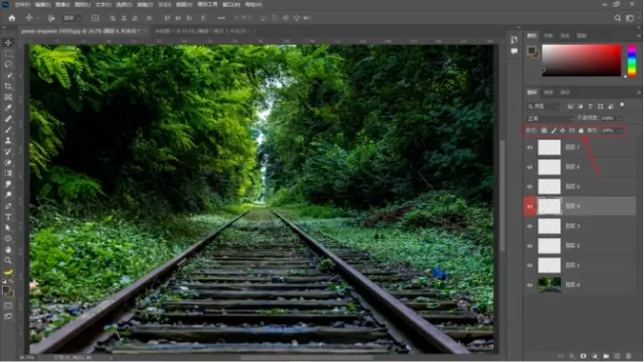Expand the layer opacity dropdown arrow
The height and width of the screenshot is (362, 644).
point(621,118)
